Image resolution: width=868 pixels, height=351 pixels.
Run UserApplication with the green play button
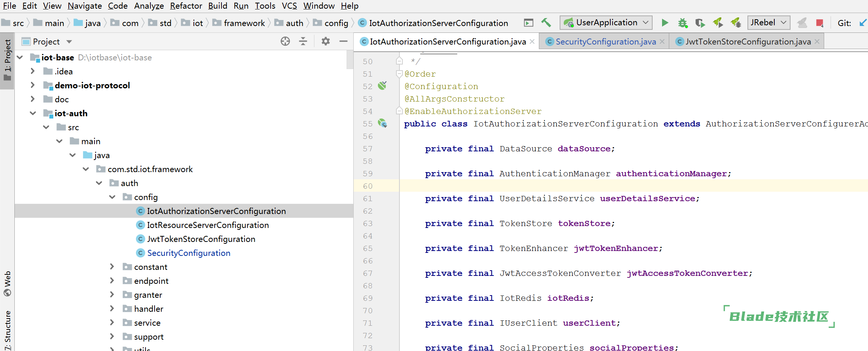pos(665,23)
